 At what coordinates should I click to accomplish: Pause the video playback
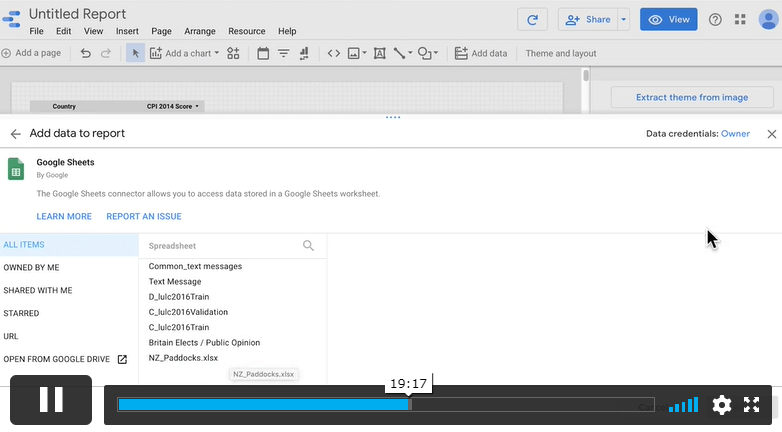[x=51, y=400]
